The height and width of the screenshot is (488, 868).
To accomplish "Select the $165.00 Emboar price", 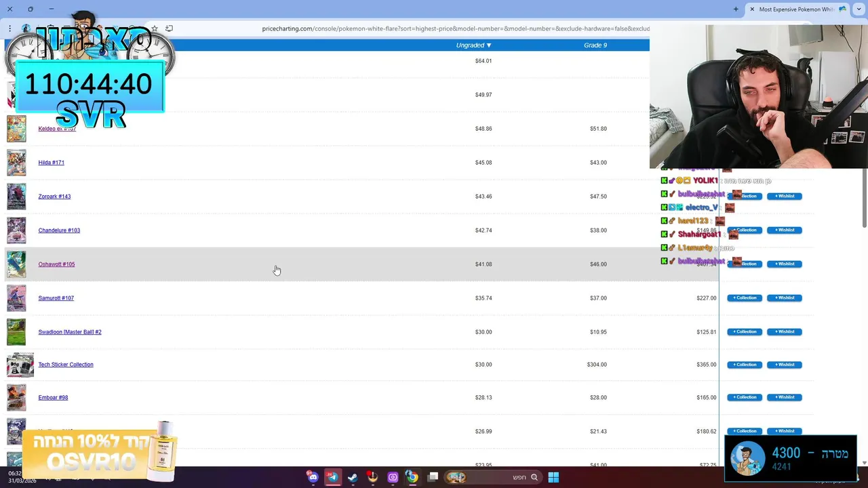I will click(706, 398).
